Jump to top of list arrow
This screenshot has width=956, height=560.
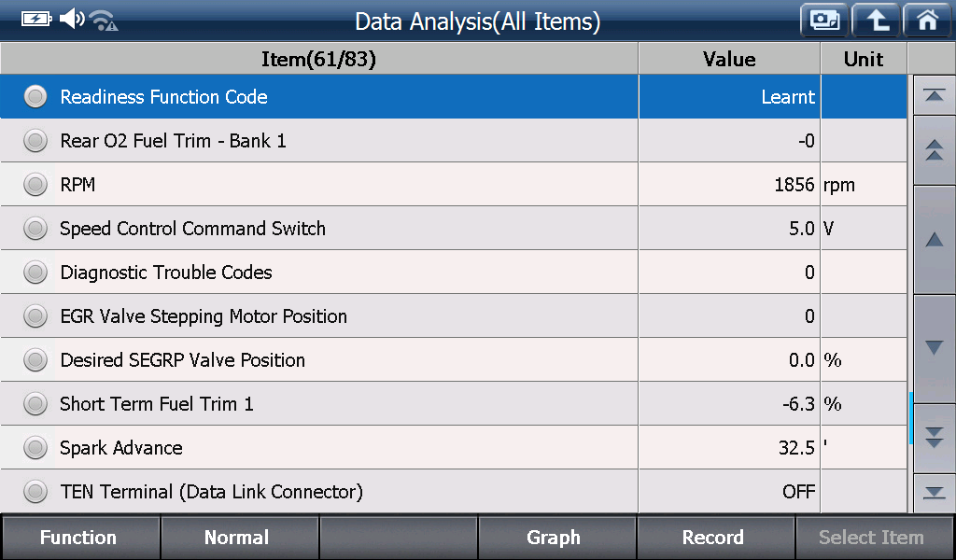pos(934,95)
